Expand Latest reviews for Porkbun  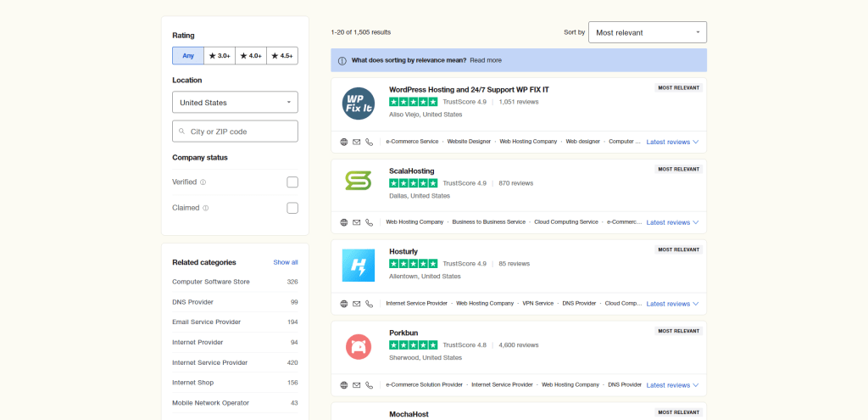point(672,385)
